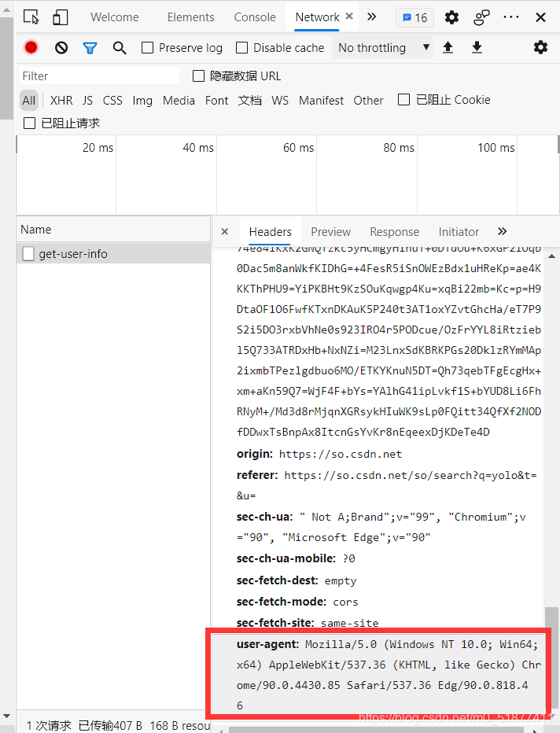
Task: Filter requests by 文档
Action: 249,101
